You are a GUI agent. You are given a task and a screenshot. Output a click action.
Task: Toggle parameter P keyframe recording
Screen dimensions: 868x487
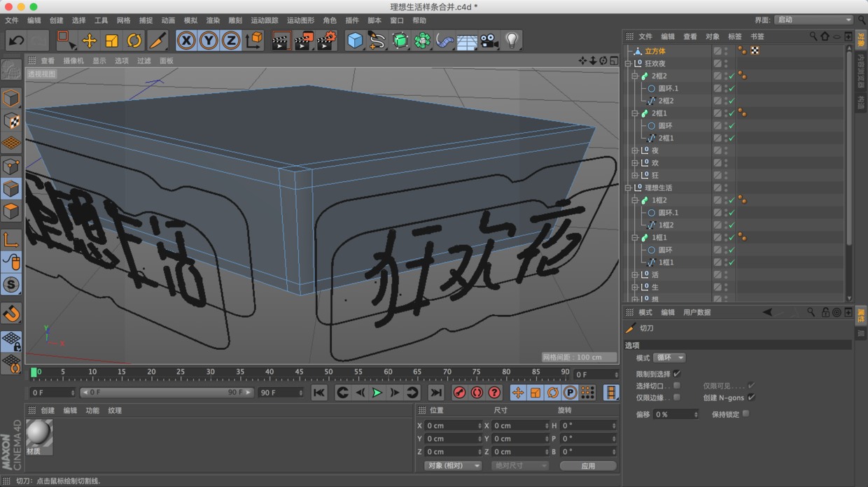pyautogui.click(x=570, y=393)
